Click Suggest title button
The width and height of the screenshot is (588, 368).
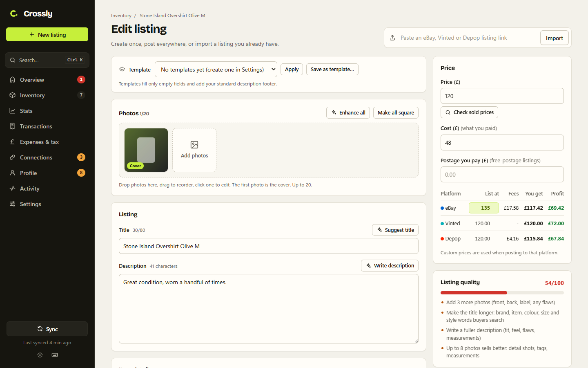(x=395, y=230)
